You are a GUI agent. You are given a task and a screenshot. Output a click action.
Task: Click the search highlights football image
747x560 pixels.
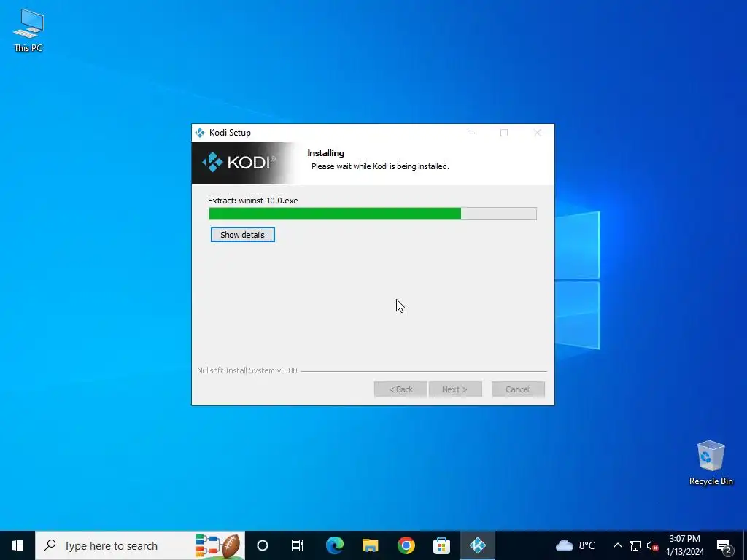(217, 545)
